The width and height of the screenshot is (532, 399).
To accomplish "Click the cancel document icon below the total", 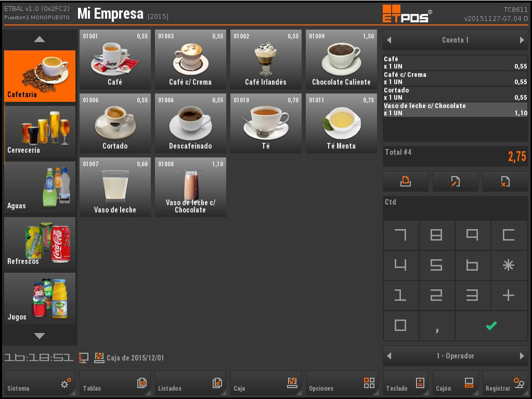I will (x=505, y=181).
